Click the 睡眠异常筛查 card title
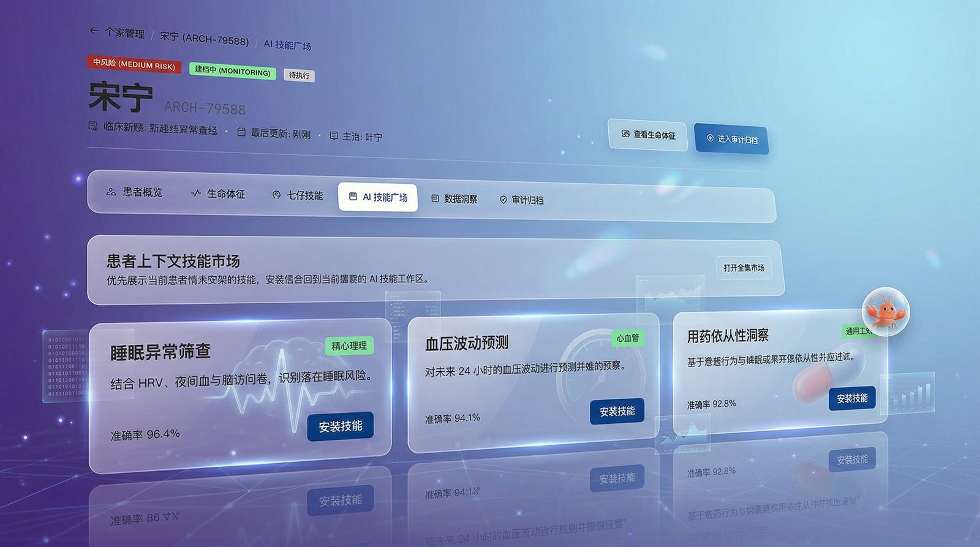Viewport: 980px width, 547px height. pos(160,352)
